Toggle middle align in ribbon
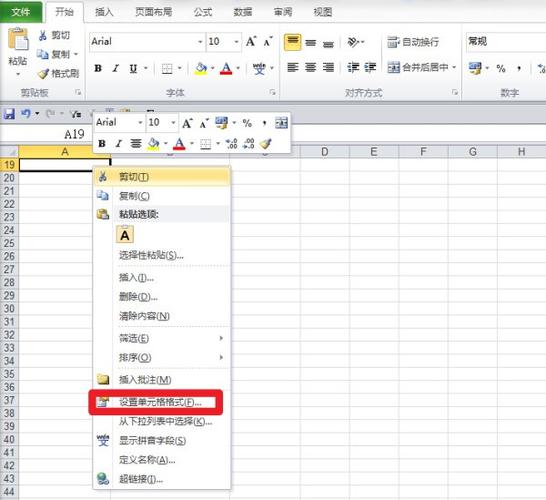The image size is (546, 500). [x=310, y=42]
